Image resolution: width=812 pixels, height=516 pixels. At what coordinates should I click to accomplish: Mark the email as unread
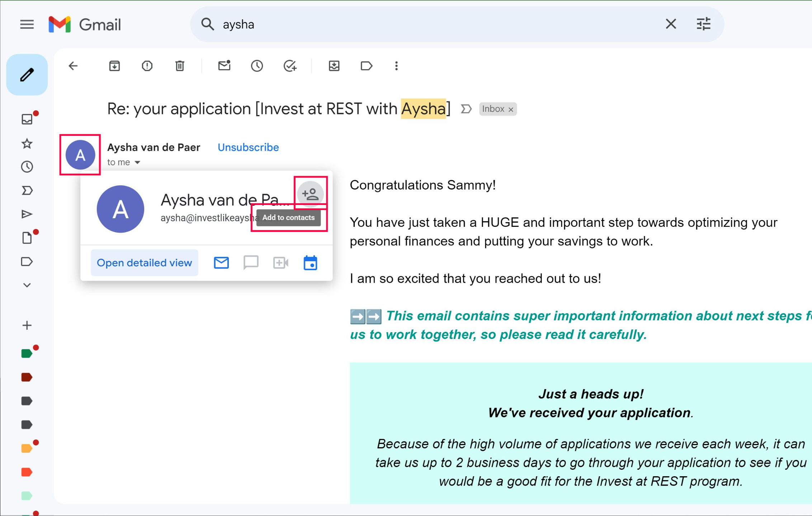coord(224,66)
